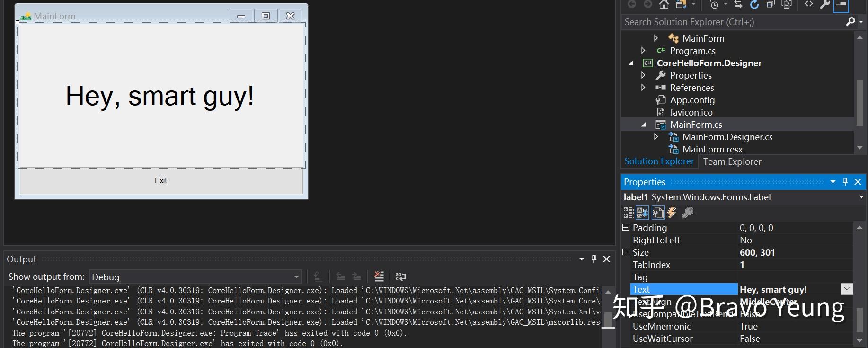Click the Property Pages key icon
Screen dimensions: 868x348
688,213
